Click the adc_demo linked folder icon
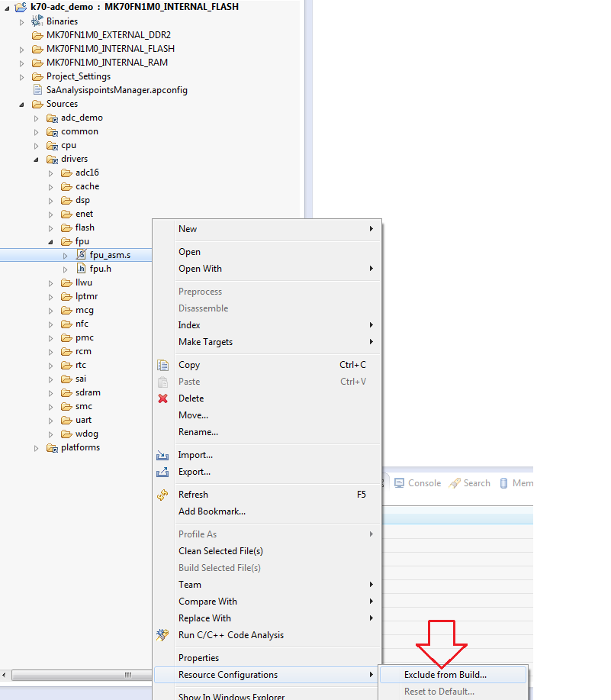 tap(52, 118)
